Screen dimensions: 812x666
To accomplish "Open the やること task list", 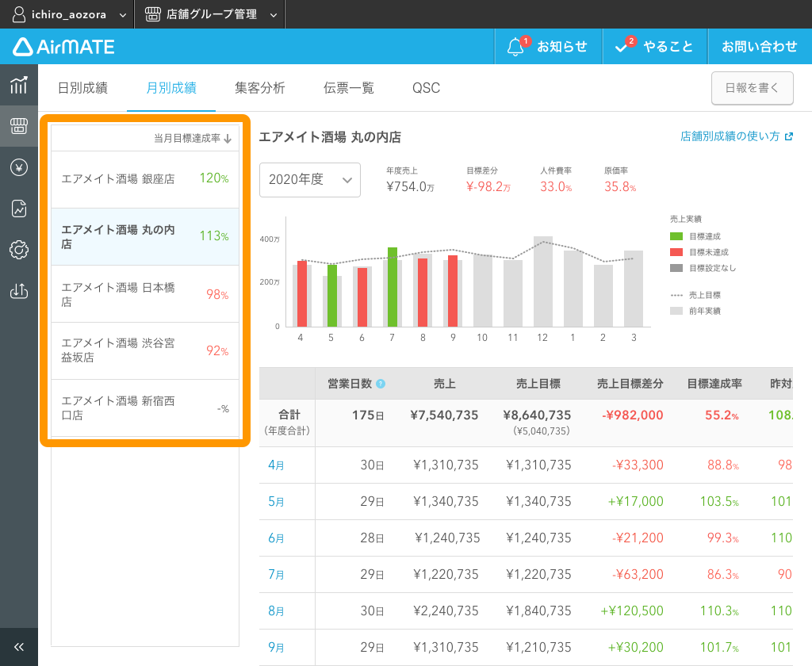I will click(x=655, y=47).
